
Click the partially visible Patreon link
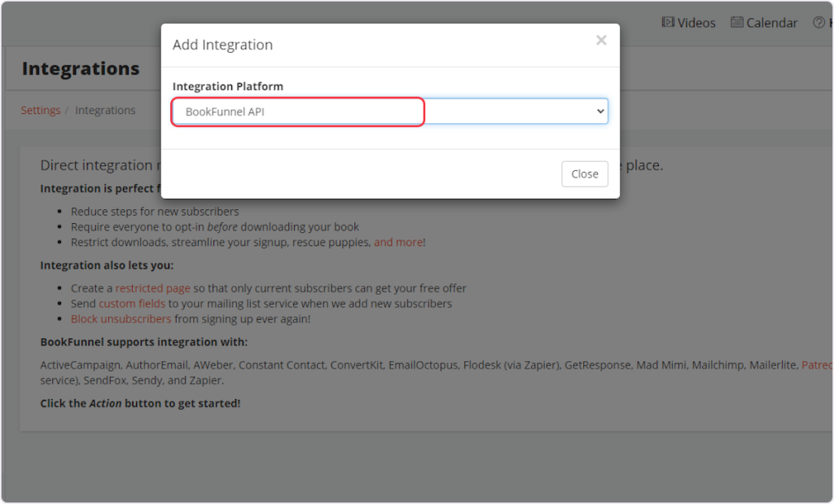click(817, 366)
